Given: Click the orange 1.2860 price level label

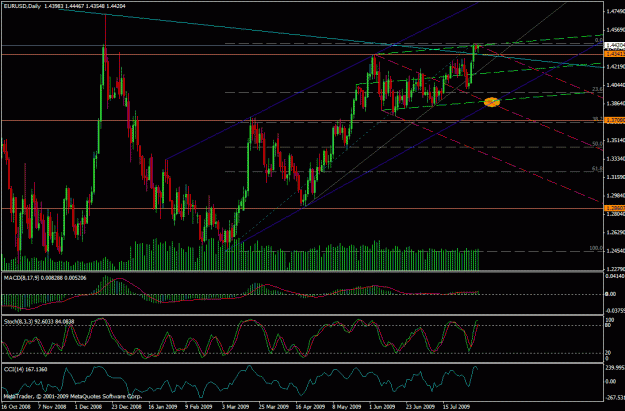Looking at the screenshot, I should click(614, 208).
